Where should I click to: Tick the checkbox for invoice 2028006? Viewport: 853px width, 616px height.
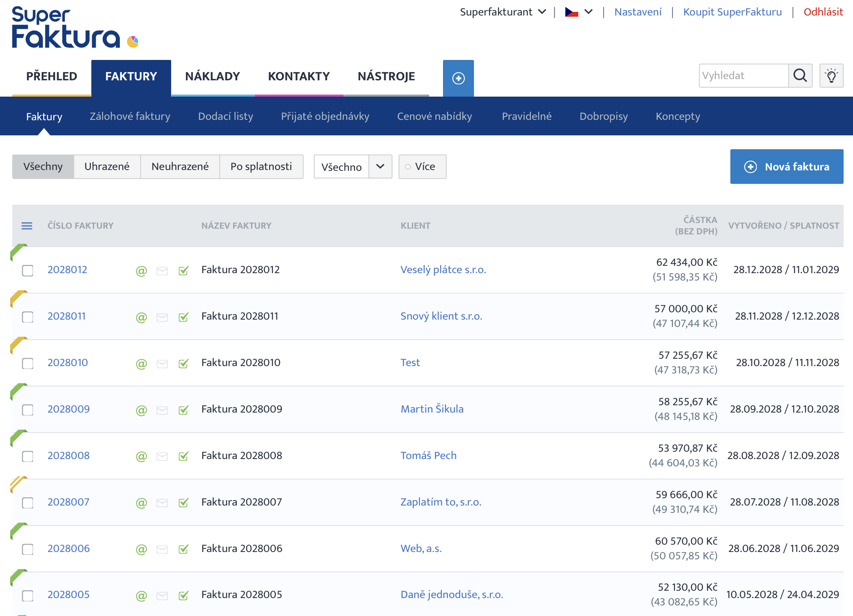pyautogui.click(x=28, y=549)
